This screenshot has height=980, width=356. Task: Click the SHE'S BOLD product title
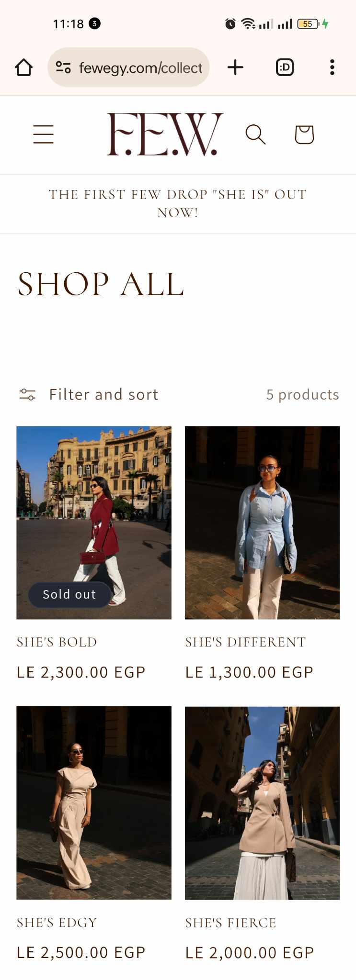pyautogui.click(x=57, y=642)
